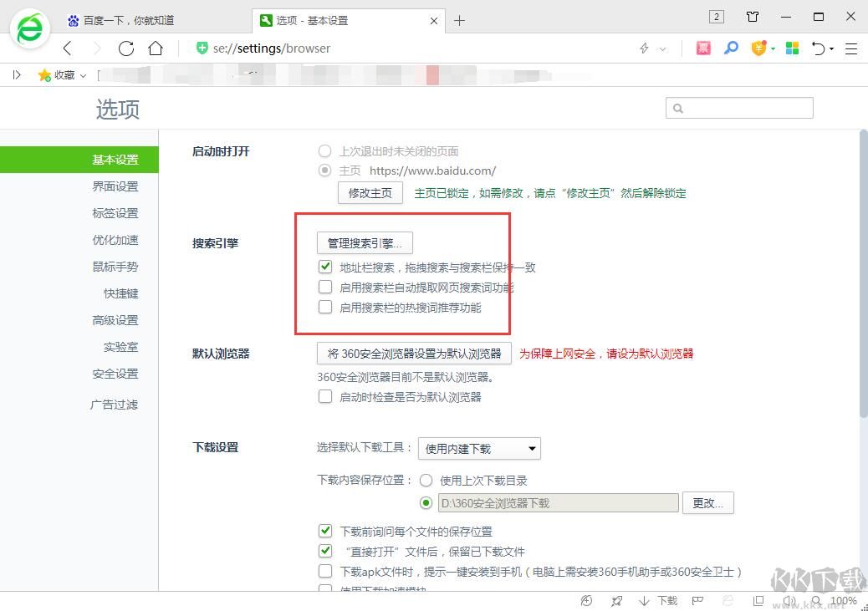Viewport: 868px width, 611px height.
Task: Click the pink ticket icon in toolbar
Action: point(703,48)
